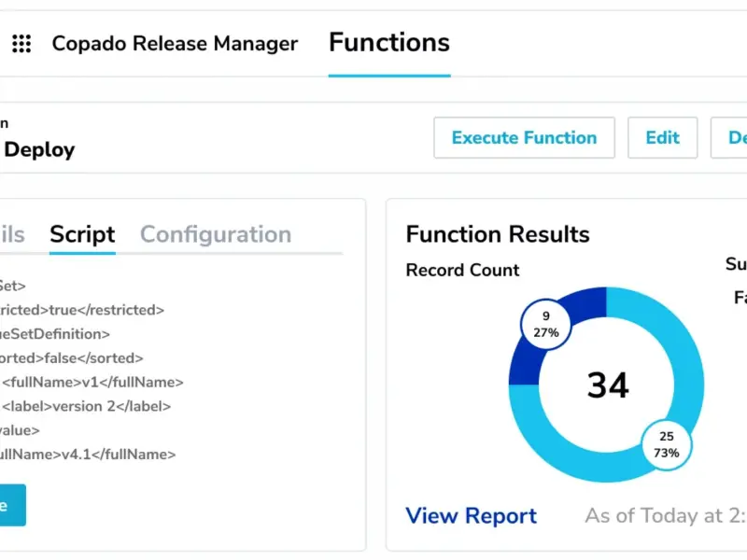Screen dimensions: 747x560
Task: Click the Record Count label
Action: click(462, 270)
